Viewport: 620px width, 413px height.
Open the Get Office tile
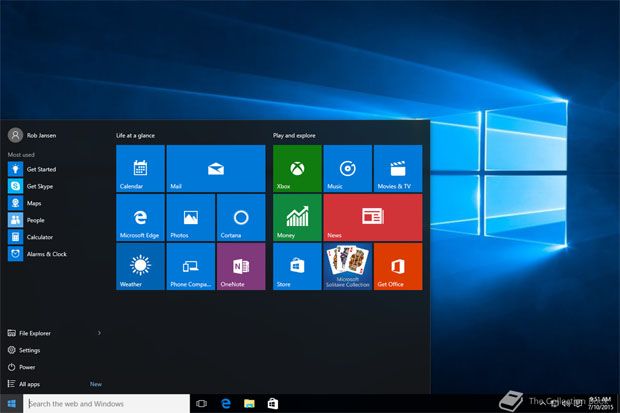(398, 267)
